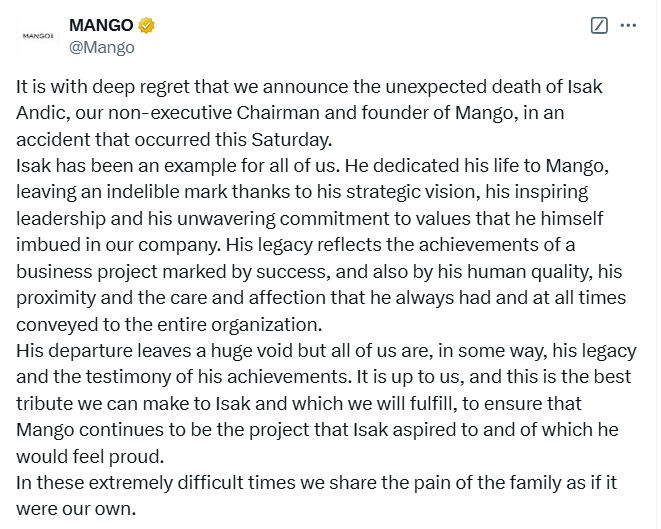Click the MANGO display name
This screenshot has width=661, height=529.
pos(101,26)
